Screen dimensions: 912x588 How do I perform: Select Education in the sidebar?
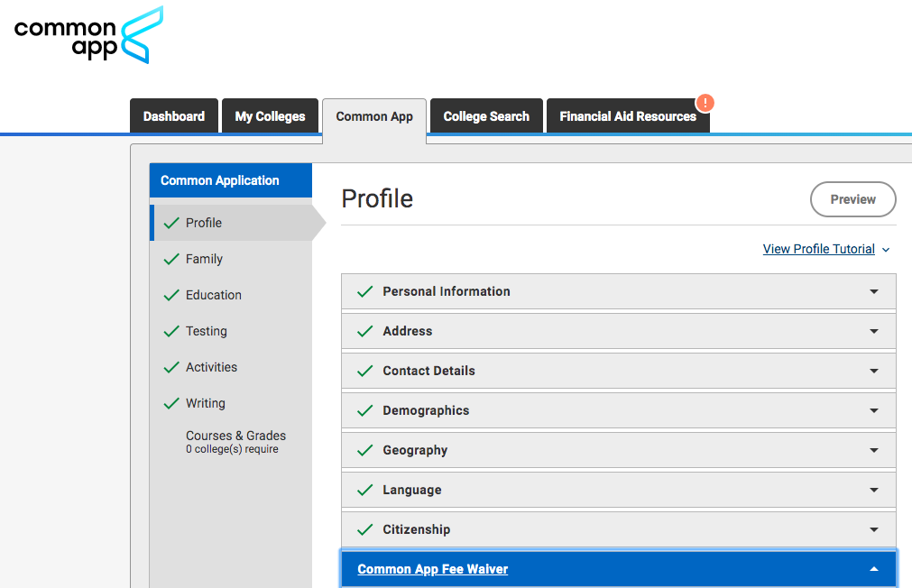pyautogui.click(x=214, y=295)
